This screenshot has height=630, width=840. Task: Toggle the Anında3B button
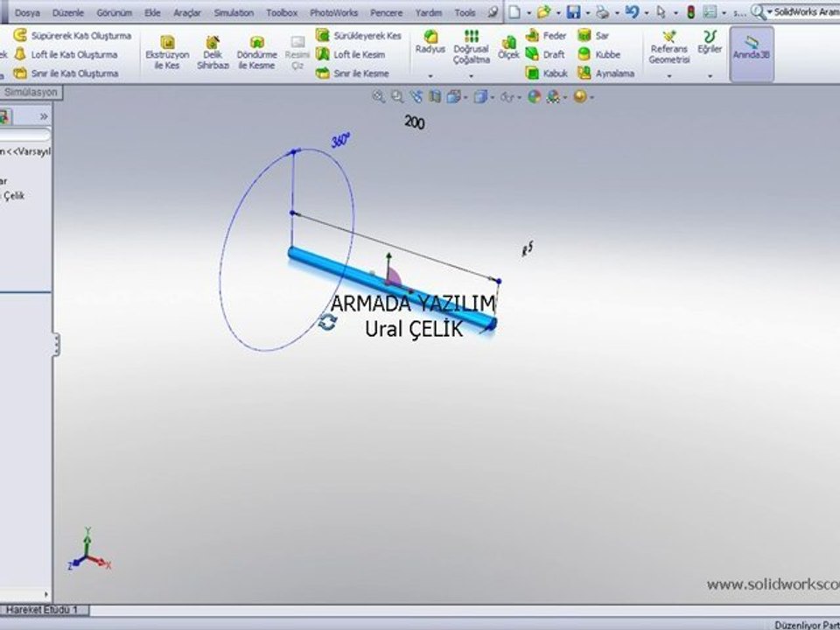pos(752,53)
